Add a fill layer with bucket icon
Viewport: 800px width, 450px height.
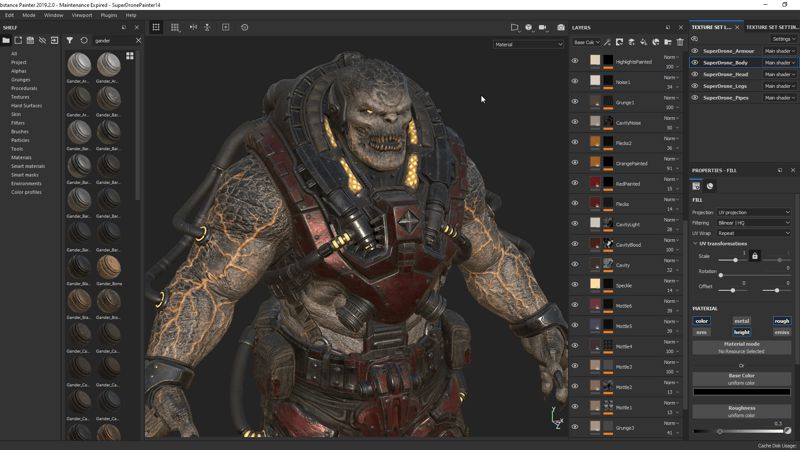click(643, 42)
